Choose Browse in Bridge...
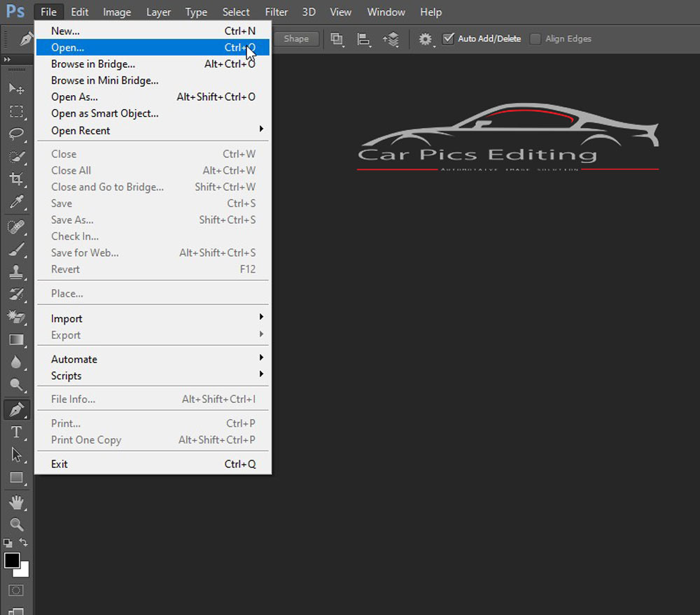This screenshot has width=700, height=615. pyautogui.click(x=152, y=64)
